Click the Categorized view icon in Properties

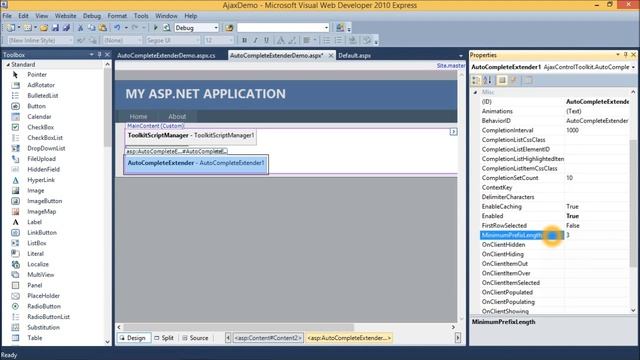[476, 80]
